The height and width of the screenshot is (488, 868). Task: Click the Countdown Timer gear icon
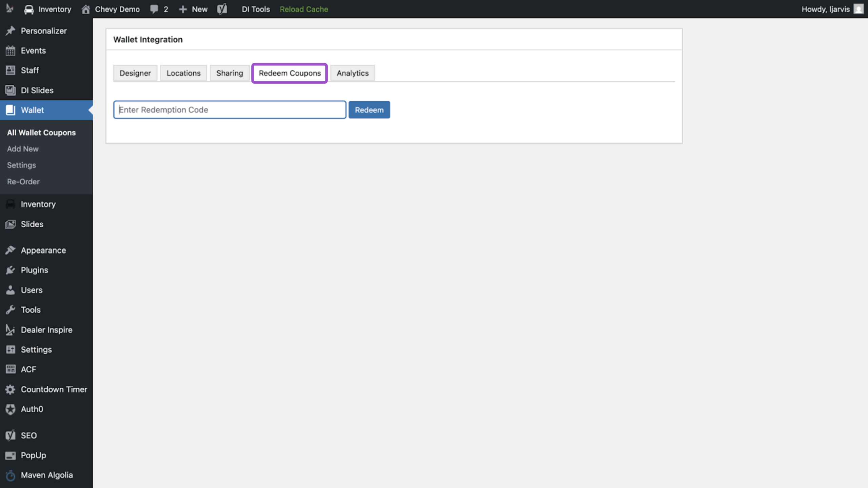pyautogui.click(x=11, y=390)
